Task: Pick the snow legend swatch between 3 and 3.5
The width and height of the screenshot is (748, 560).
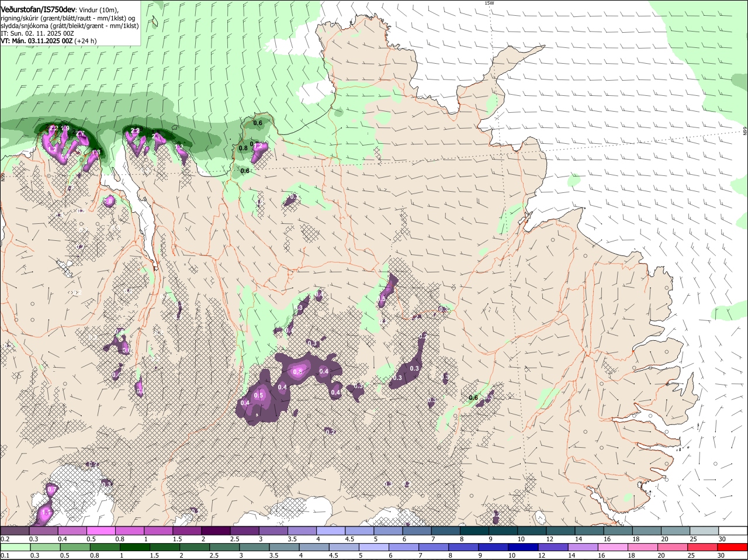Action: 273,531
